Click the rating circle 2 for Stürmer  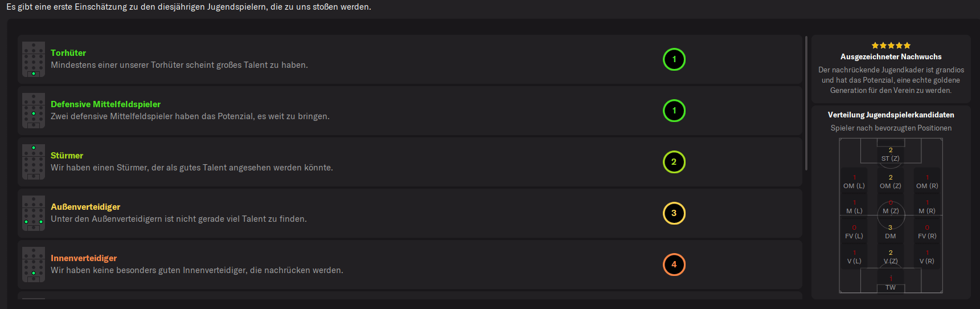(674, 162)
